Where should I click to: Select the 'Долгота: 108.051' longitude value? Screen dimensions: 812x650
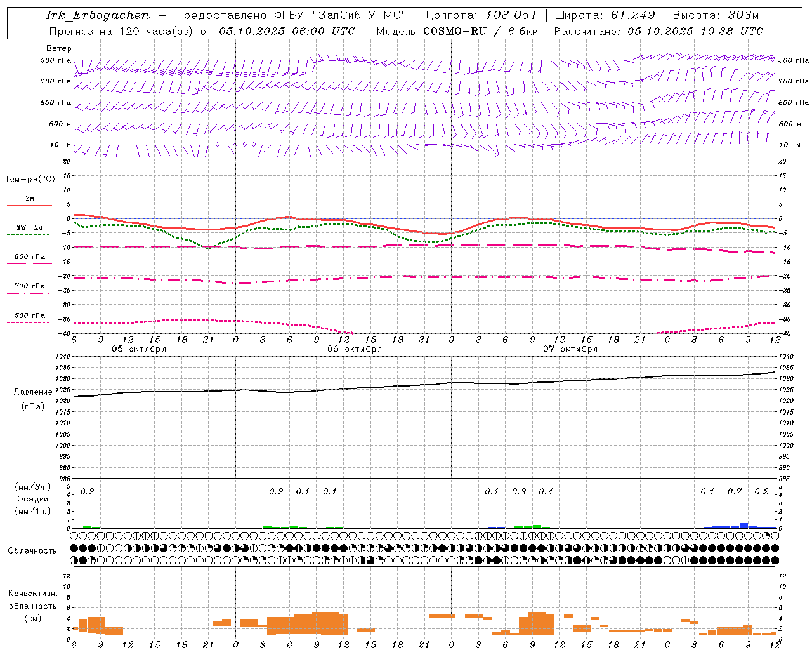click(x=480, y=15)
